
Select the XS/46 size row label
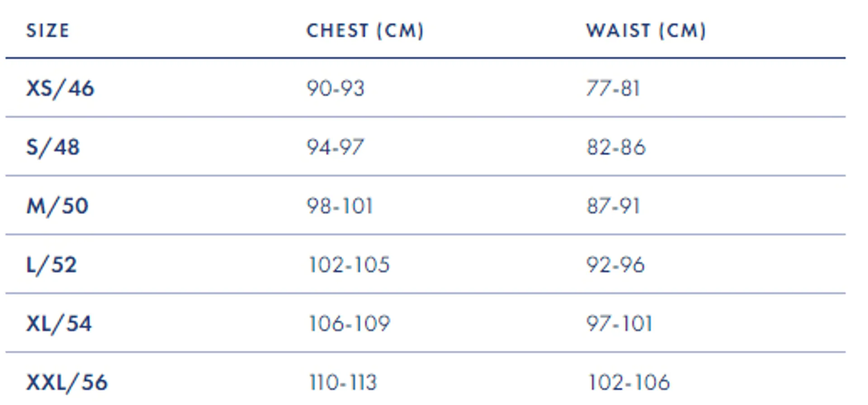60,88
